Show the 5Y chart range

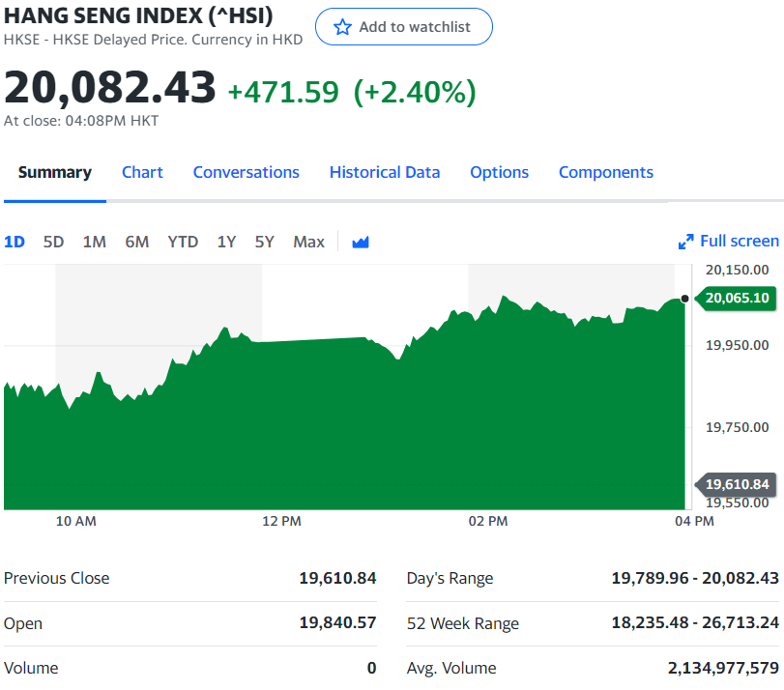pos(265,242)
